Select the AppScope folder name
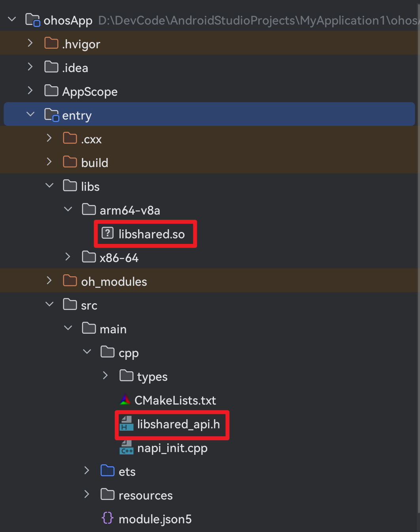This screenshot has height=532, width=420. click(90, 91)
